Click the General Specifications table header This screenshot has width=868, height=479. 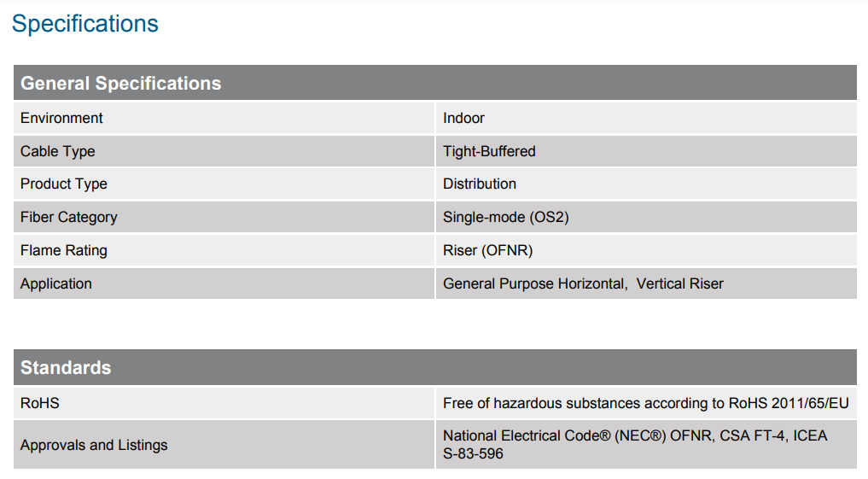pyautogui.click(x=120, y=84)
